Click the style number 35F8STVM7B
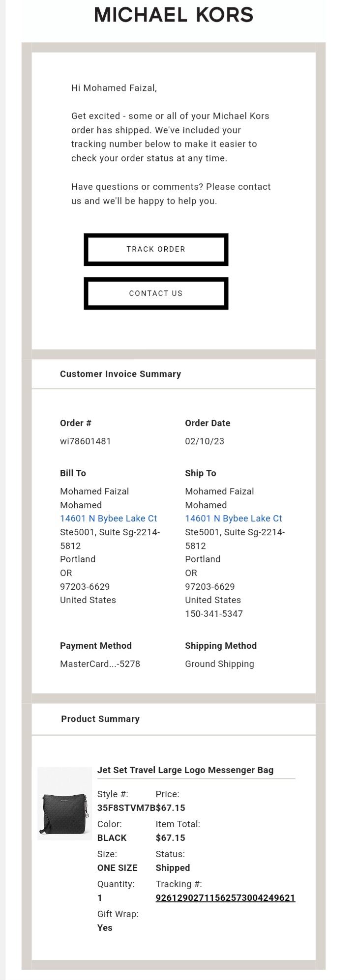Viewport: 357px width, 980px height. pyautogui.click(x=126, y=808)
